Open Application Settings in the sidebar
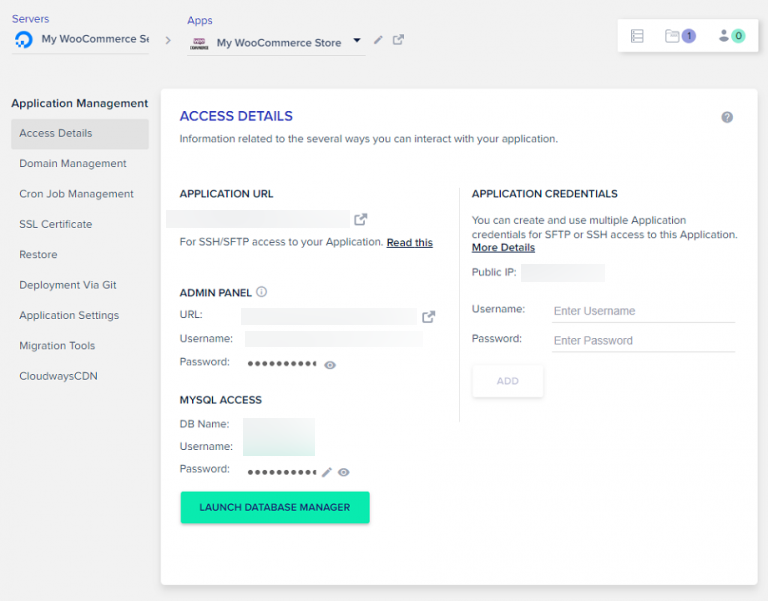This screenshot has height=601, width=768. [69, 315]
